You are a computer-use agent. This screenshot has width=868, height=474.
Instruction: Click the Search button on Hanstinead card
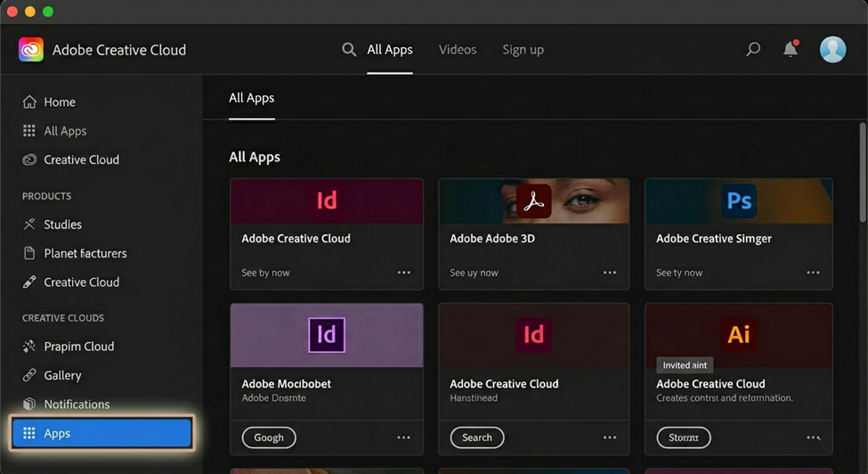477,437
